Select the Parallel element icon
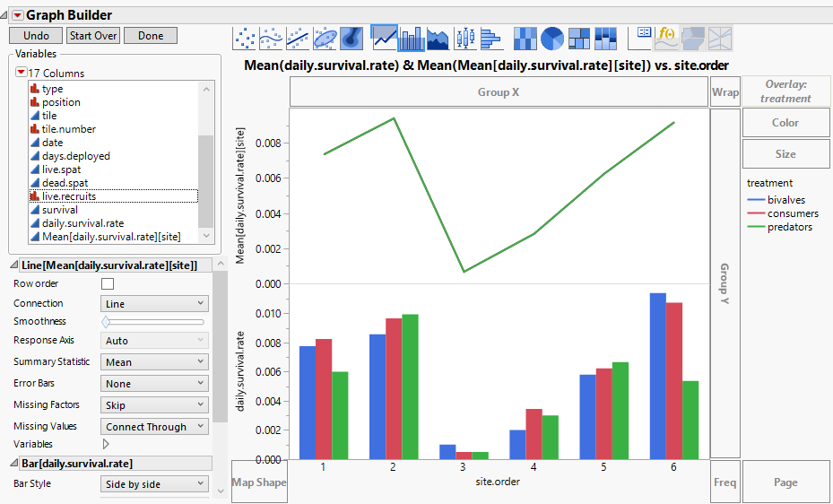 (x=720, y=39)
